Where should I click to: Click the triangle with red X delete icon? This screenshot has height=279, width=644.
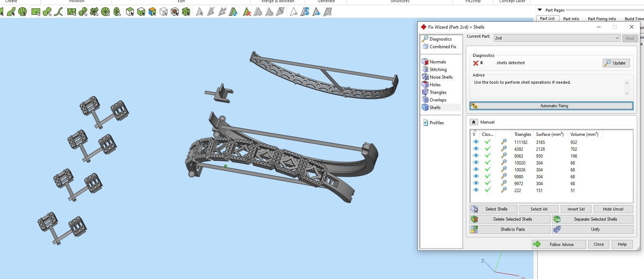(247, 12)
